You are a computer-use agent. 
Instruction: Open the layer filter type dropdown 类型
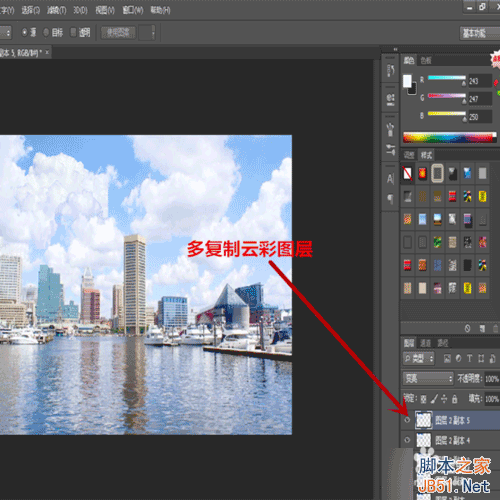[418, 359]
